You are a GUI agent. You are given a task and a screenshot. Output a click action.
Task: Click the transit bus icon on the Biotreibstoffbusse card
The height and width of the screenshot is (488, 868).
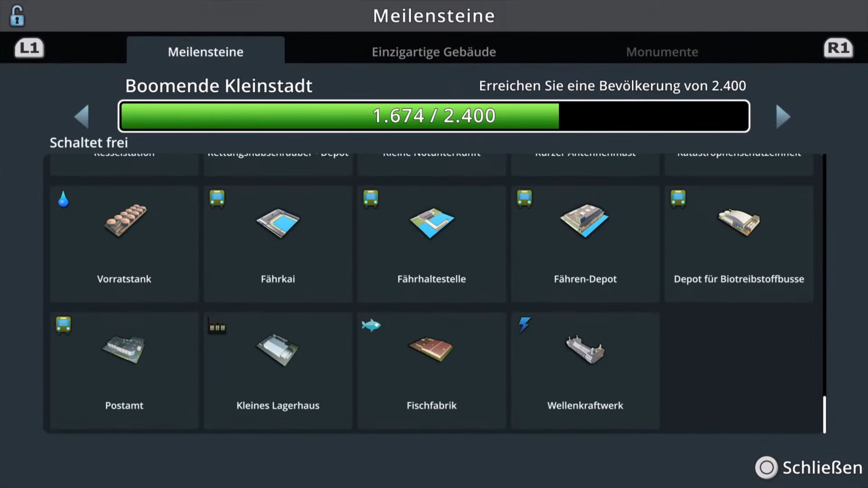[x=678, y=198]
